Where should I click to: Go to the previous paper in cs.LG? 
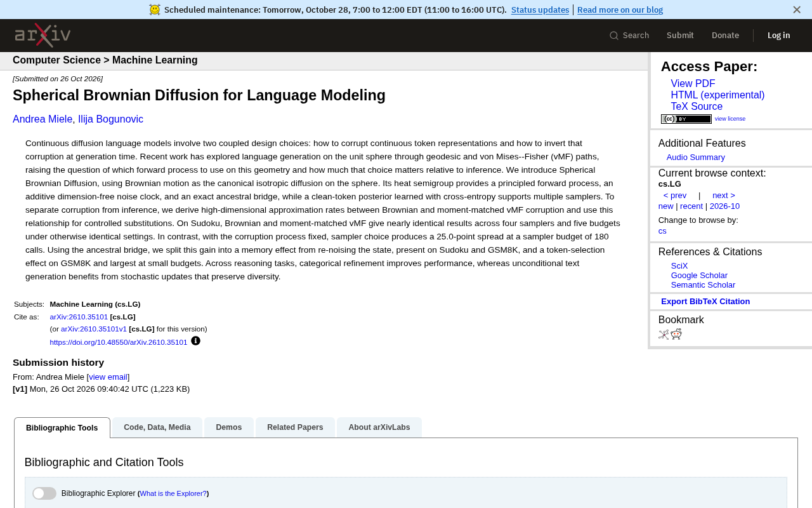pos(675,196)
